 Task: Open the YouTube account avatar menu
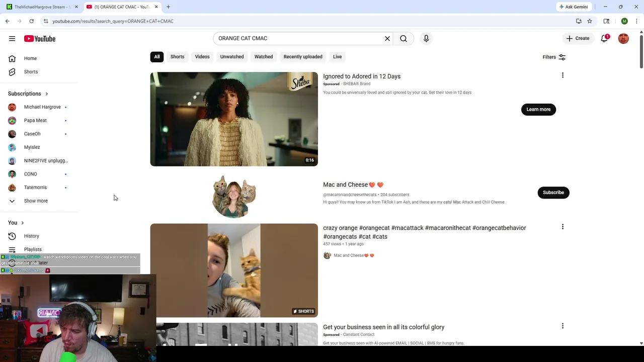tap(623, 38)
